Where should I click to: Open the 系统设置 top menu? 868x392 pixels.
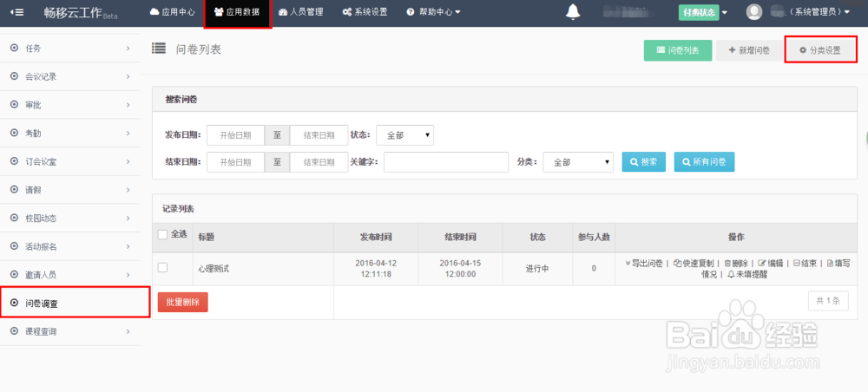coord(365,12)
